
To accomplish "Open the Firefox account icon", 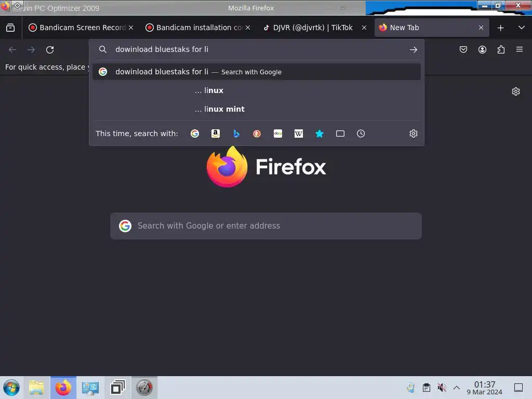I will 482,49.
